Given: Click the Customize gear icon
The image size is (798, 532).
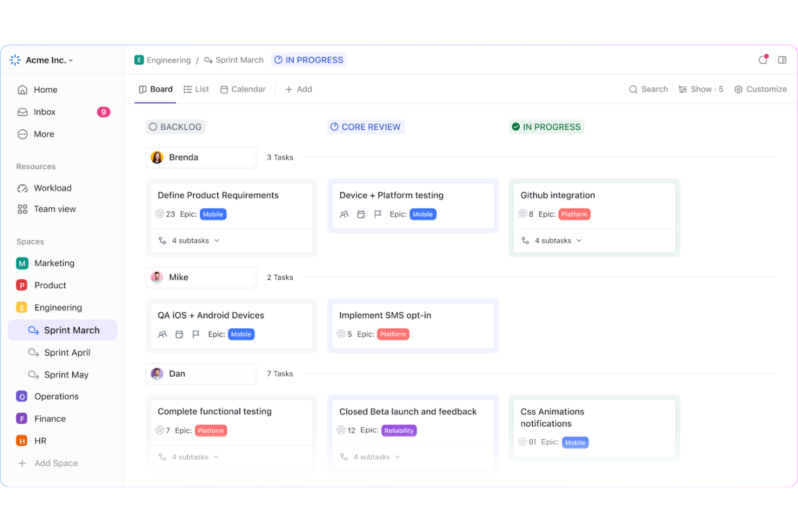Looking at the screenshot, I should tap(738, 89).
